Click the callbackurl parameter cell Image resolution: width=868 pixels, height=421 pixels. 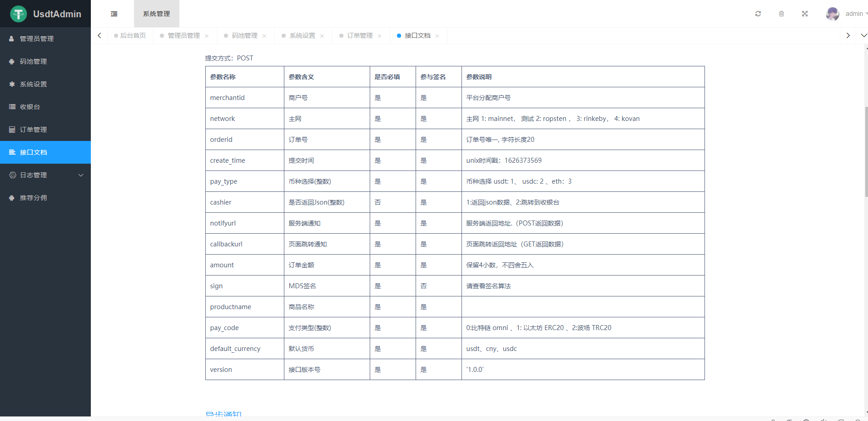point(245,244)
